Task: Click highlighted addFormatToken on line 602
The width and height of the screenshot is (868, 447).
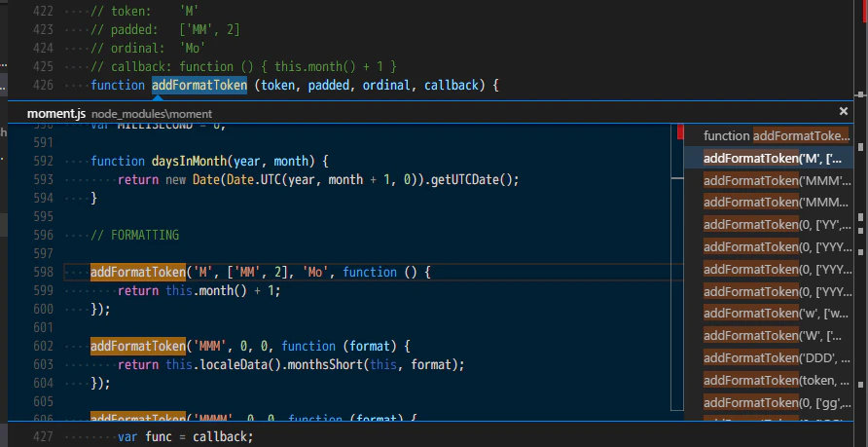Action: coord(138,346)
